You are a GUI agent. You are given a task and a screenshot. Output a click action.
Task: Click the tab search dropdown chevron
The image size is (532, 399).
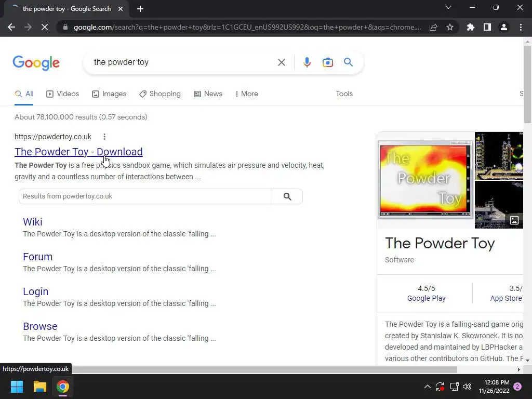(448, 7)
